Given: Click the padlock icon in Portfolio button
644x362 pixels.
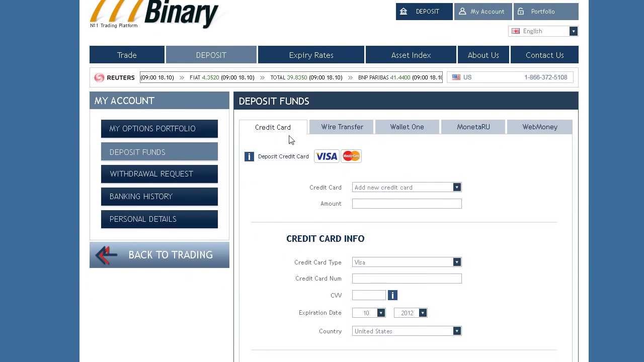Looking at the screenshot, I should pyautogui.click(x=521, y=11).
